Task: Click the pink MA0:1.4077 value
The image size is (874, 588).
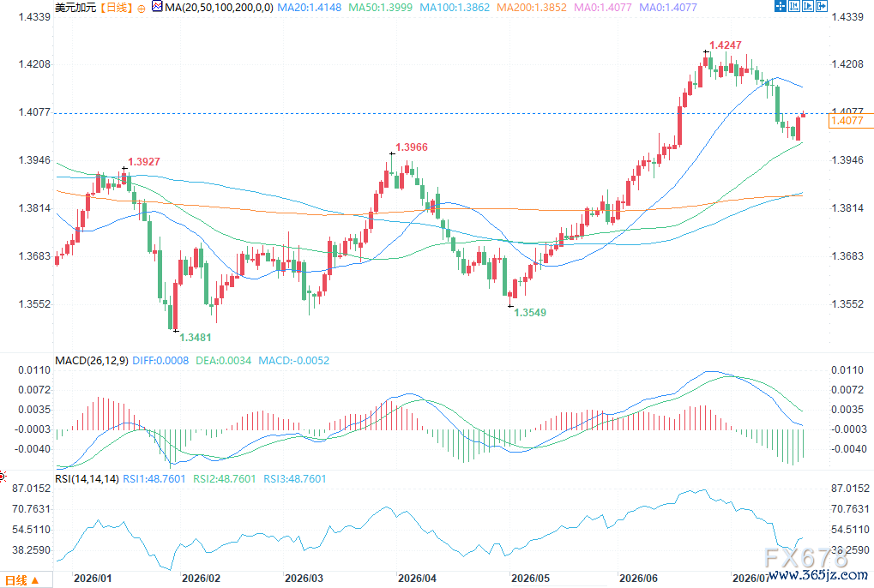Action: click(x=603, y=7)
